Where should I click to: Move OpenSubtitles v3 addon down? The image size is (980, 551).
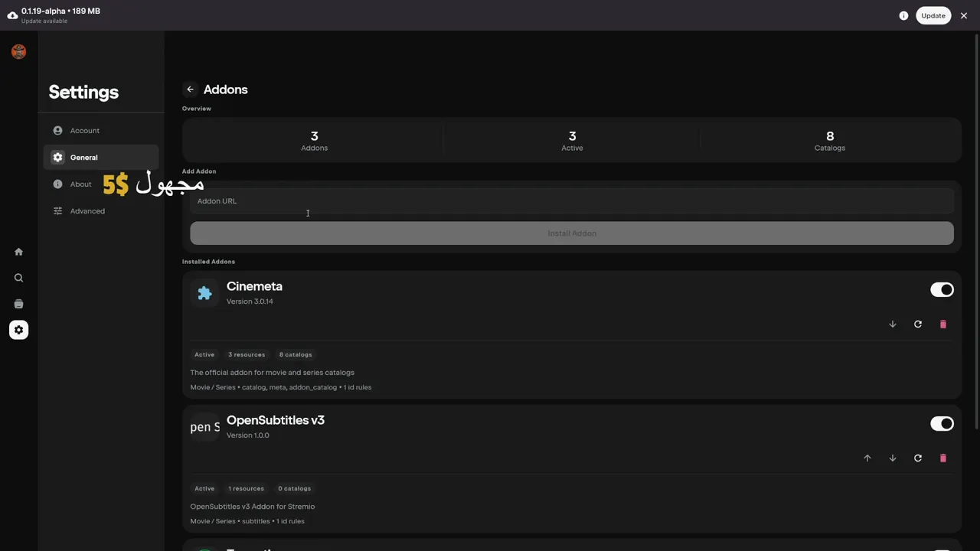[x=893, y=458]
